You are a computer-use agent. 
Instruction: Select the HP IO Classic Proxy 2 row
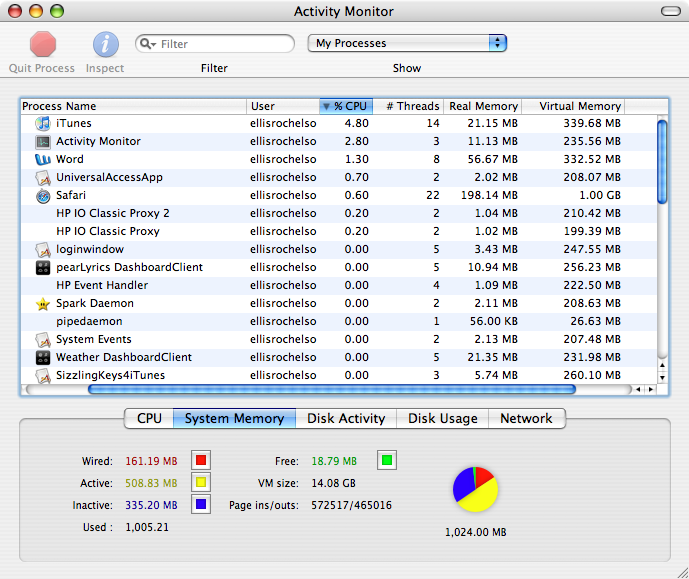point(339,214)
